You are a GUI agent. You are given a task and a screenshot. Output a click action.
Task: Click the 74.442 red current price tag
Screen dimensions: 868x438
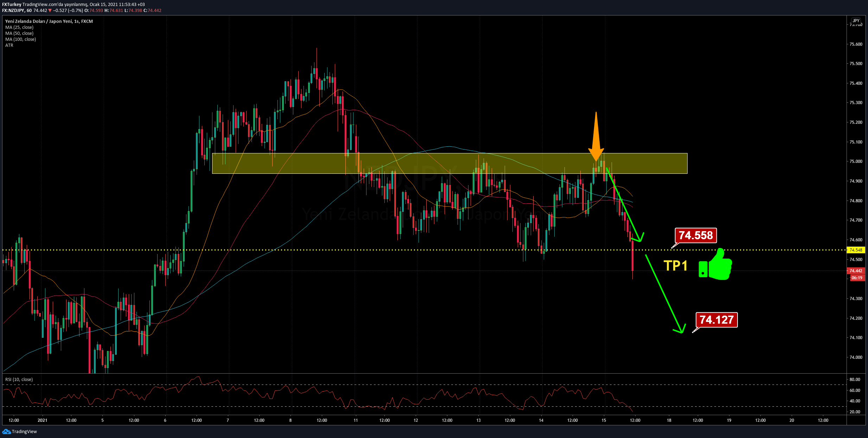(x=856, y=271)
